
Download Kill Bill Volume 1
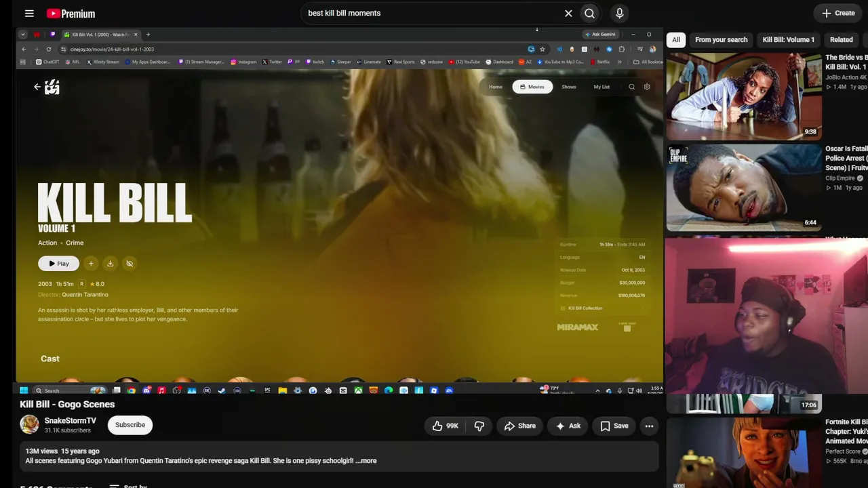110,264
